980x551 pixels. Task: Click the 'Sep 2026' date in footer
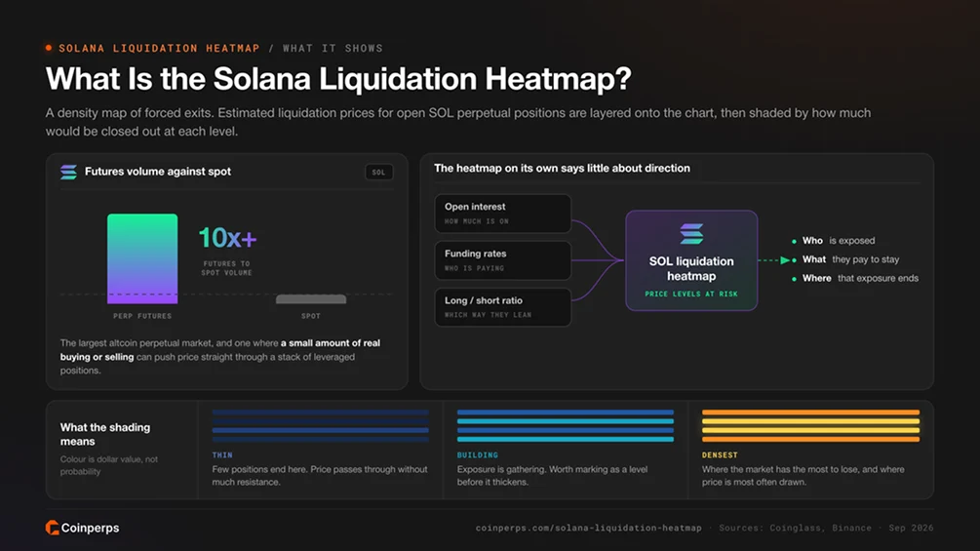(911, 528)
